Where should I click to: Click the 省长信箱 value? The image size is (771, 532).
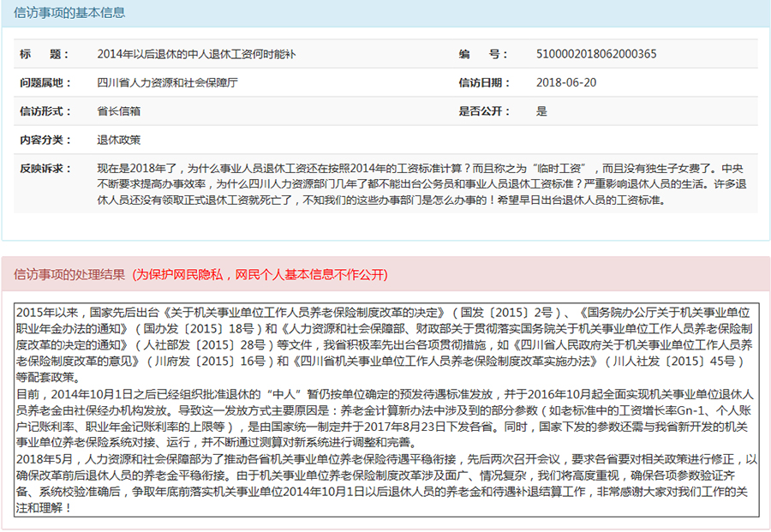119,111
